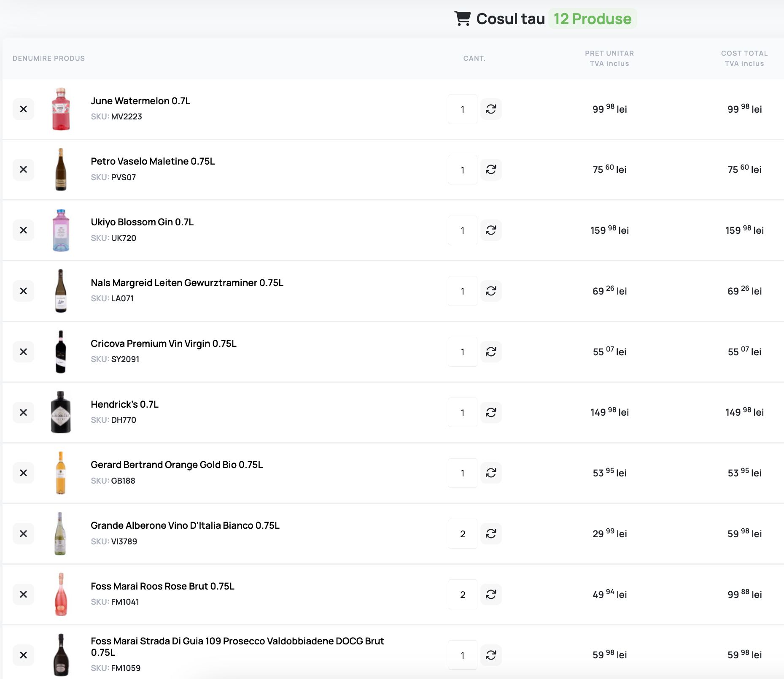Click Cosul tau heading

tap(511, 19)
